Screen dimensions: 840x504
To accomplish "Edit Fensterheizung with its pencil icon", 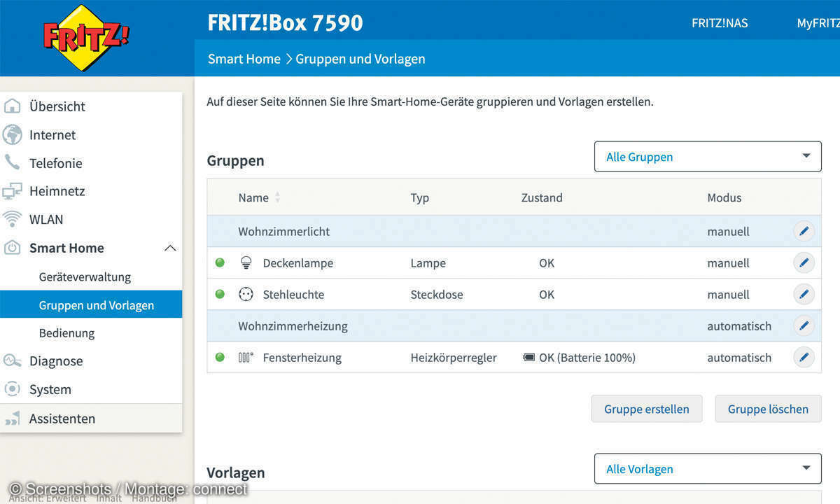I will pyautogui.click(x=804, y=358).
